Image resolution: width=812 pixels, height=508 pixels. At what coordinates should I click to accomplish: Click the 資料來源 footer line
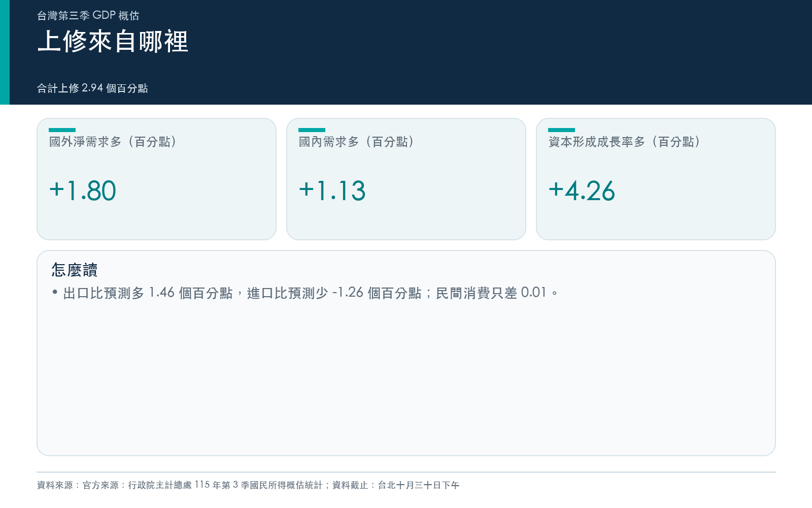click(x=248, y=485)
